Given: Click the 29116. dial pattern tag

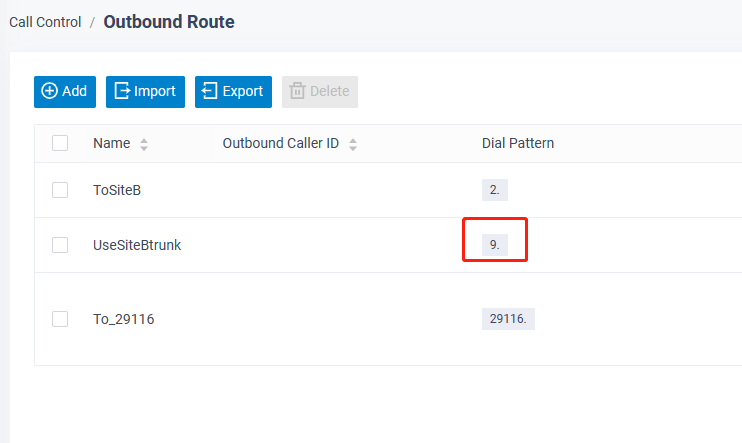Looking at the screenshot, I should [508, 319].
